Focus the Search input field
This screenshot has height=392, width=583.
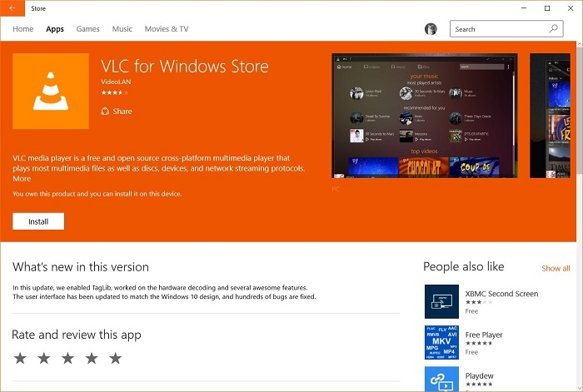(x=506, y=29)
